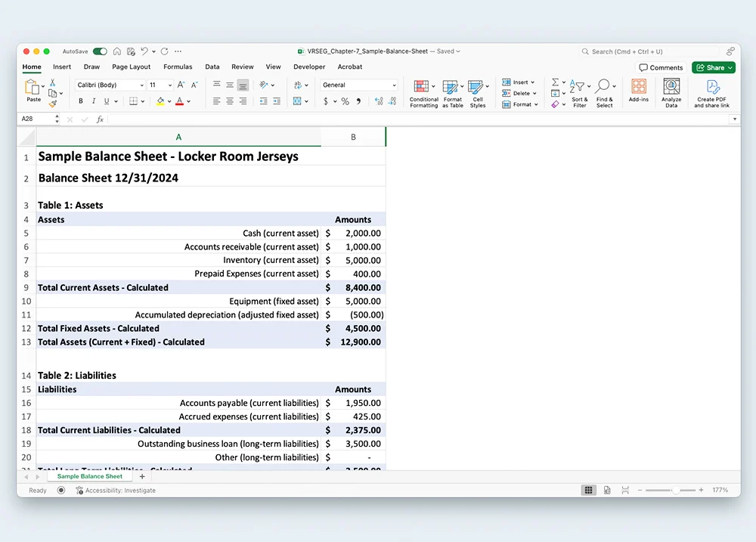Open the Review tab
756x542 pixels.
click(x=243, y=67)
